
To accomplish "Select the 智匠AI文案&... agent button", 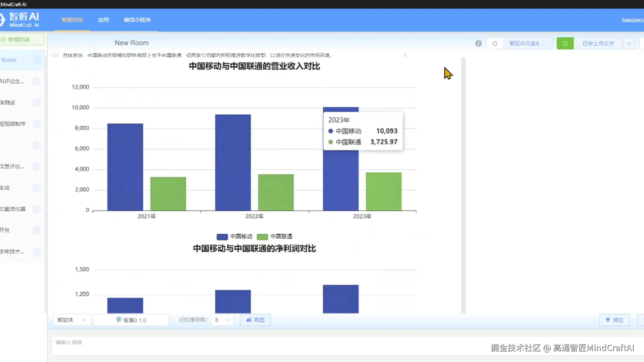I will [527, 43].
